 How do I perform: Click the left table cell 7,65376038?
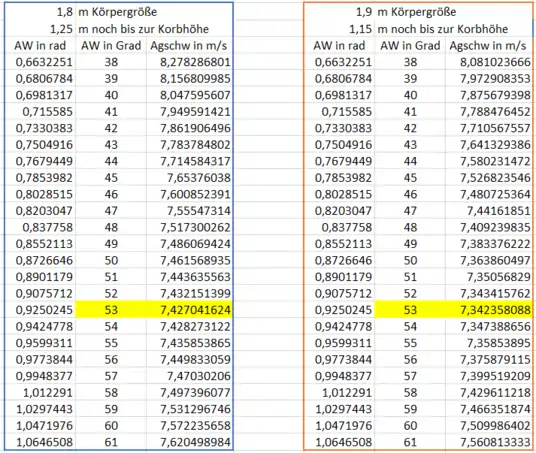pos(189,178)
